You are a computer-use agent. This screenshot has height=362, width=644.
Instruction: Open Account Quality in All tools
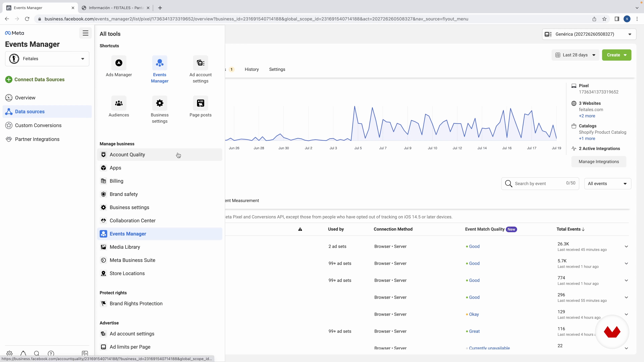pos(159,155)
